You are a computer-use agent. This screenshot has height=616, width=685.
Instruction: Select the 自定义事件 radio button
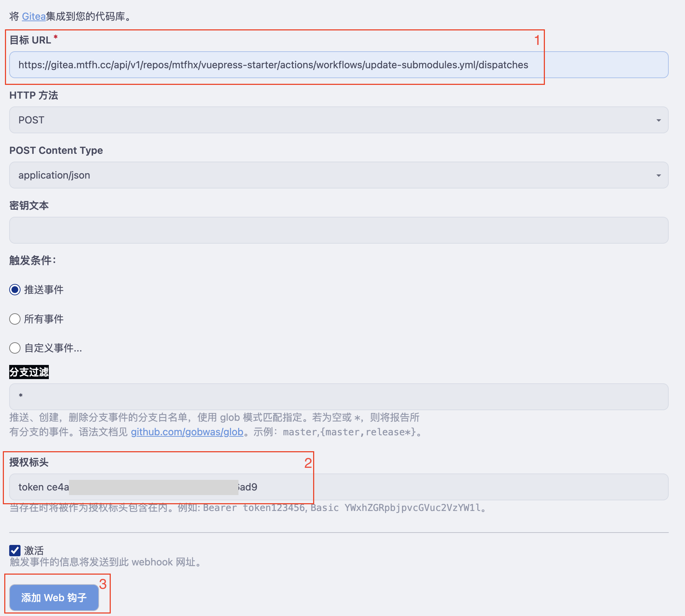point(15,348)
